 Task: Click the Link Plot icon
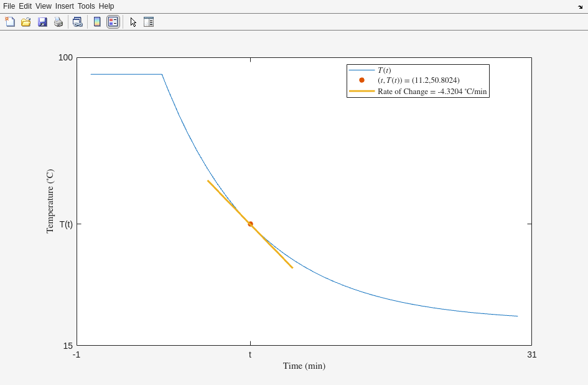(77, 22)
